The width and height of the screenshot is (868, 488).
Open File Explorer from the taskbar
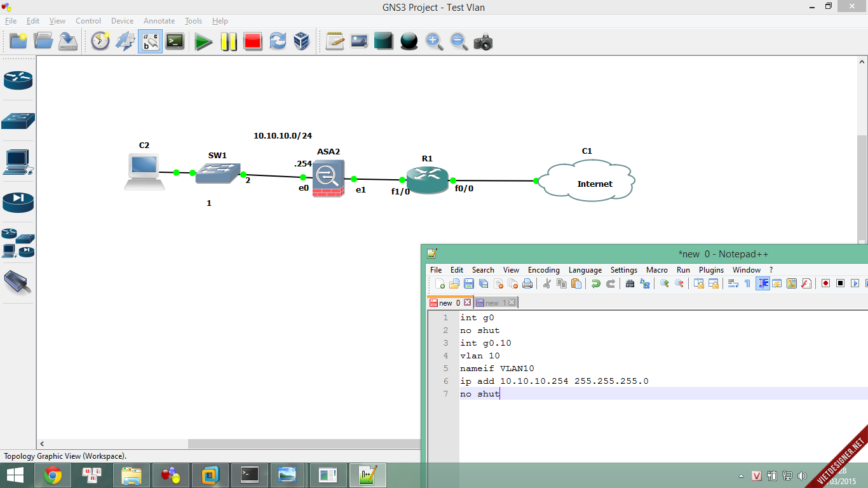point(132,475)
